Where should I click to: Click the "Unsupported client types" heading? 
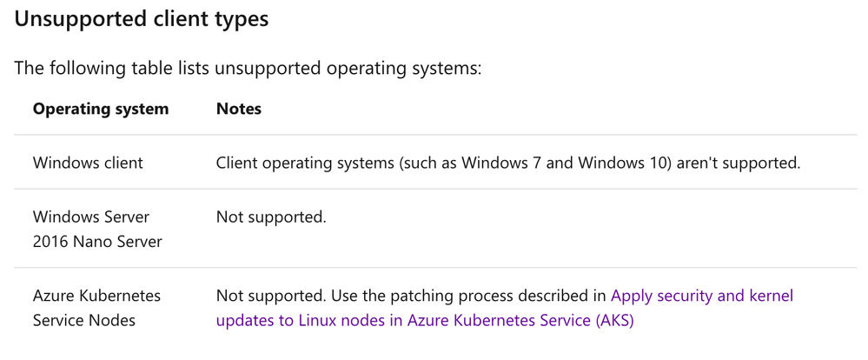[142, 20]
